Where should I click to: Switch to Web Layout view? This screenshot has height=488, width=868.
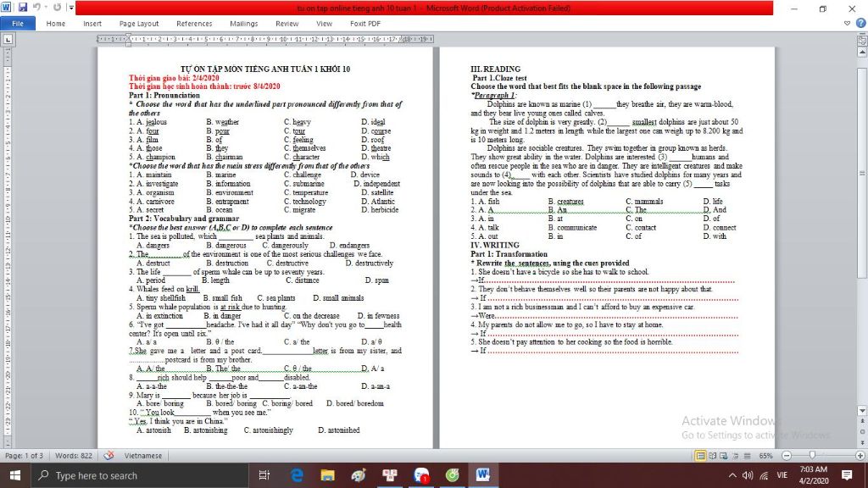[x=724, y=456]
